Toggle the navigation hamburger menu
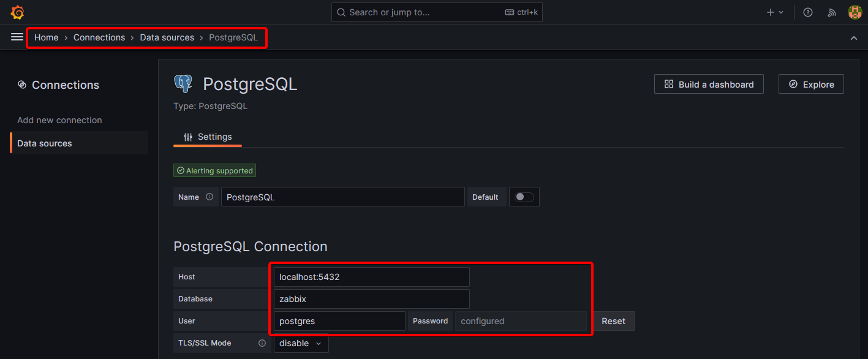The height and width of the screenshot is (359, 868). pos(17,37)
